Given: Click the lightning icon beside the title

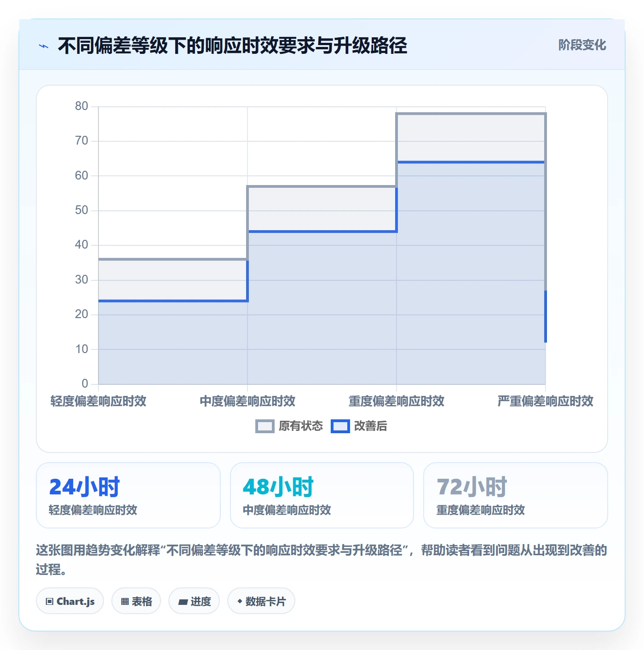Looking at the screenshot, I should pos(44,46).
